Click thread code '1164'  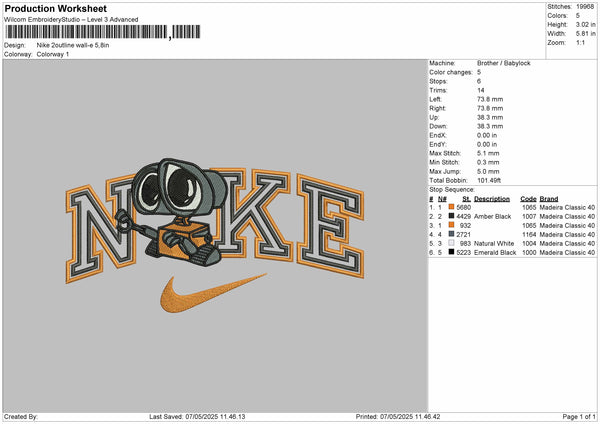tap(529, 235)
